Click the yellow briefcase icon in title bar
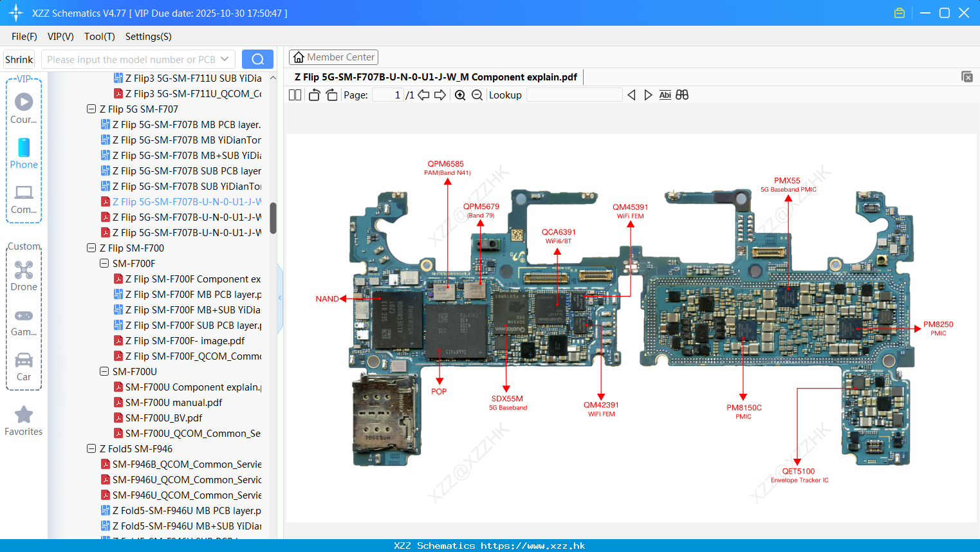This screenshot has width=980, height=552. tap(900, 13)
